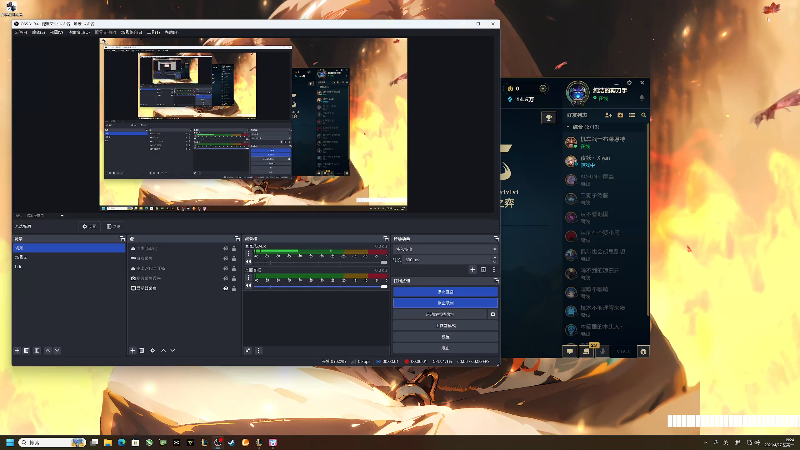Remove selected source with Sources panel trash icon

point(142,351)
